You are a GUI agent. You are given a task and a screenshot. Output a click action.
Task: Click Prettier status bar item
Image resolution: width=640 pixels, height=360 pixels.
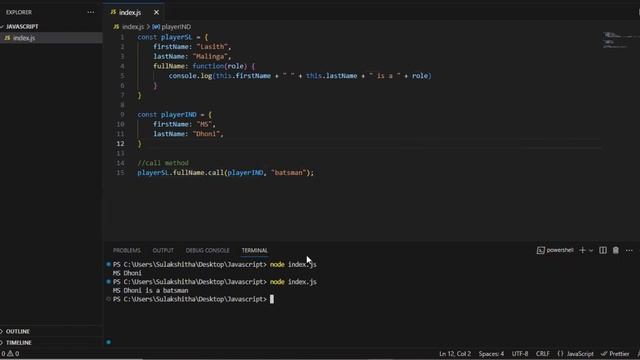[616, 354]
